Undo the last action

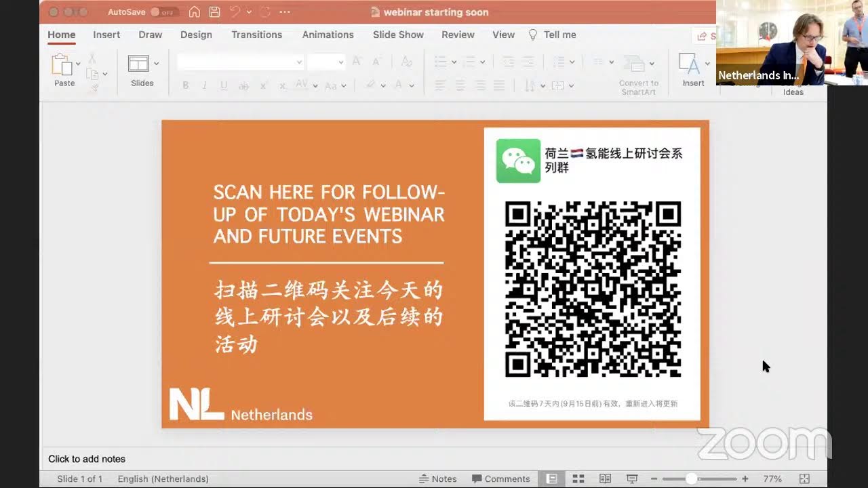tap(235, 12)
